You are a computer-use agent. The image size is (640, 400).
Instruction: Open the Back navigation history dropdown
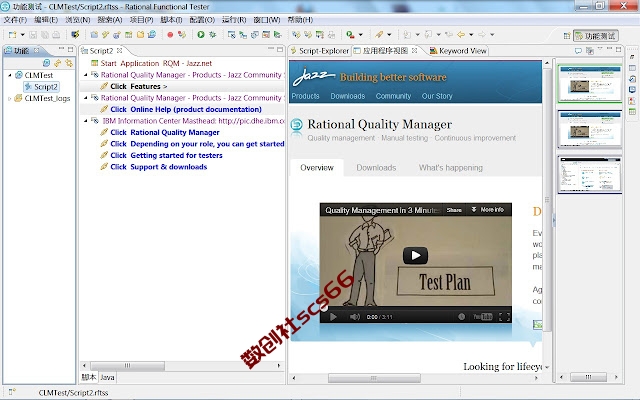(x=471, y=35)
